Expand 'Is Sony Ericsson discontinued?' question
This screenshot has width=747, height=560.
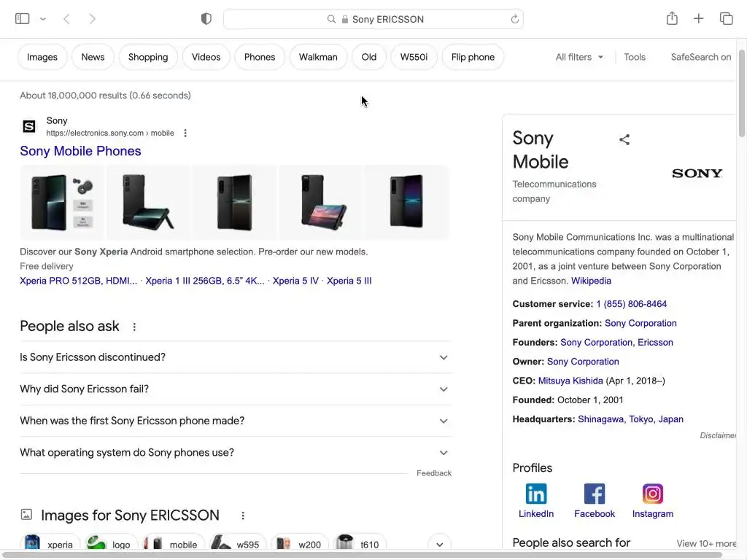point(236,357)
